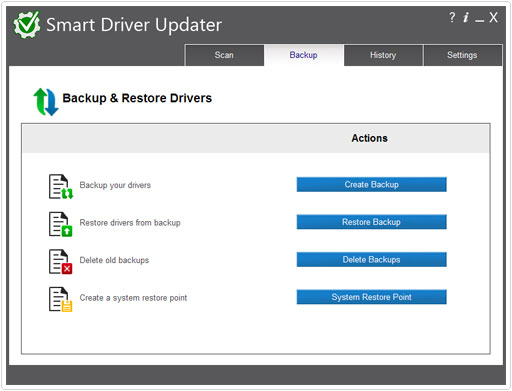Screen dimensions: 512x391
Task: Close the Smart Driver Updater window
Action: [494, 17]
